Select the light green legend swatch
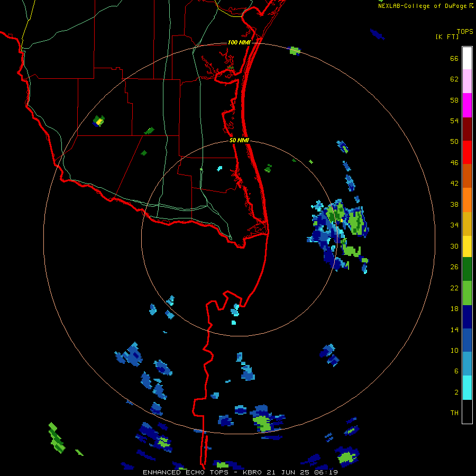476x476 pixels. tap(467, 293)
